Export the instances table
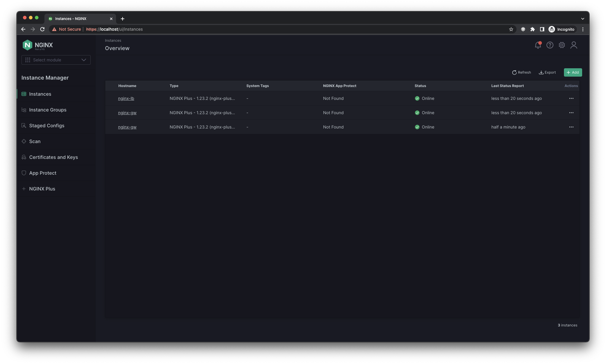Image resolution: width=606 pixels, height=364 pixels. [547, 72]
